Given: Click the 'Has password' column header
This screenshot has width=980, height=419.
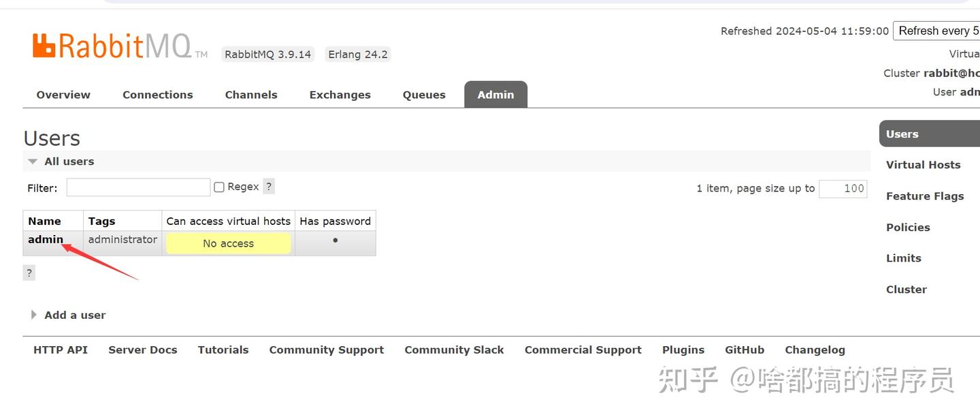Looking at the screenshot, I should pos(335,221).
